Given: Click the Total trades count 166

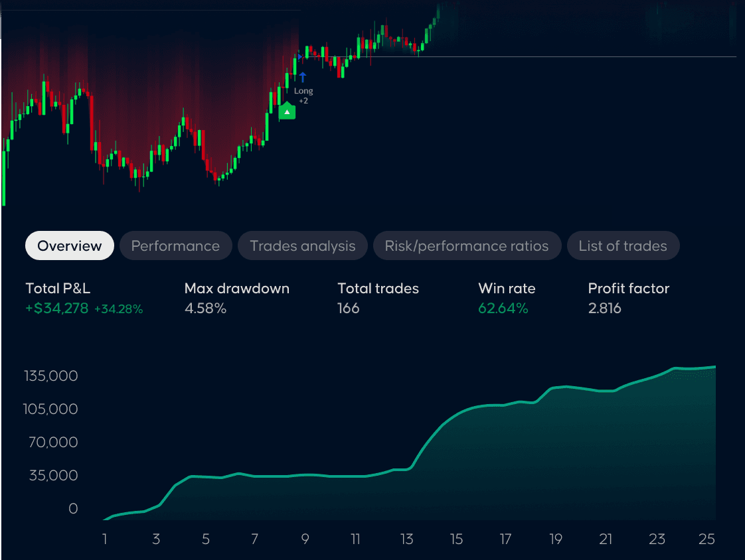Looking at the screenshot, I should point(348,308).
